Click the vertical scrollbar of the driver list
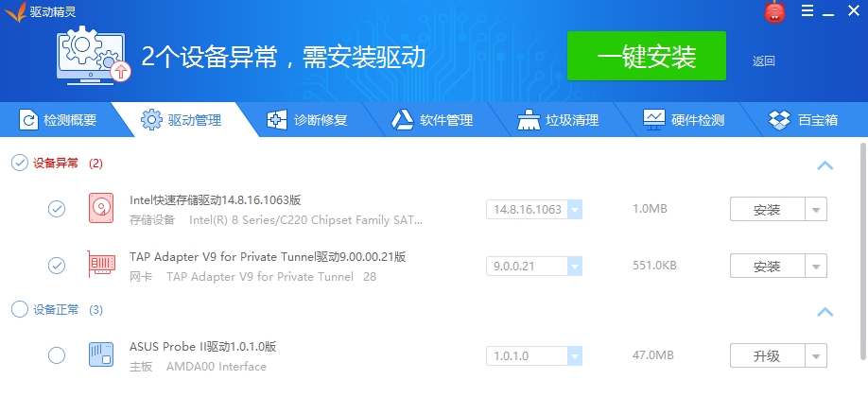The height and width of the screenshot is (397, 868). (863, 250)
